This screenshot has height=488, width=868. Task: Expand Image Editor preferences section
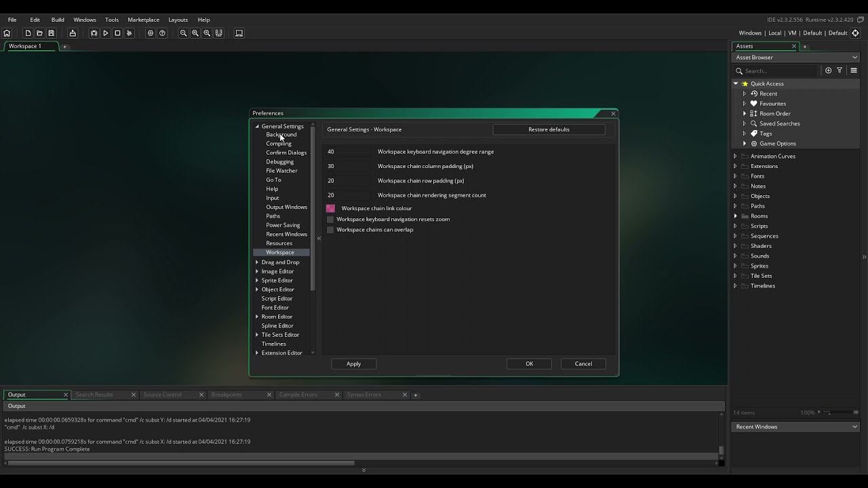257,272
